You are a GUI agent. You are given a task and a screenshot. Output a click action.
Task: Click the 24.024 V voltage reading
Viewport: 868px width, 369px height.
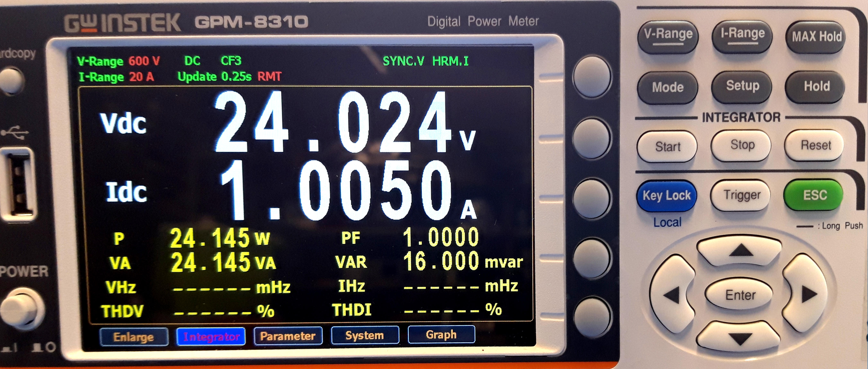tap(345, 122)
